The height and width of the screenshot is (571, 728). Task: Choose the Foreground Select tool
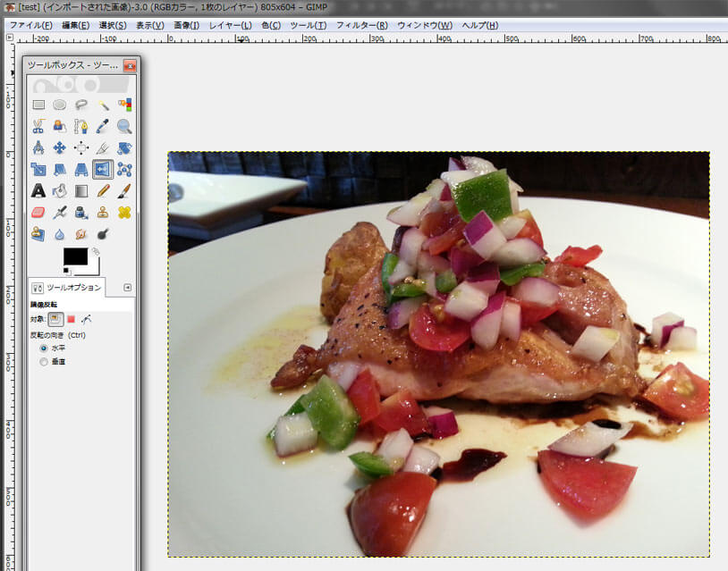point(59,126)
